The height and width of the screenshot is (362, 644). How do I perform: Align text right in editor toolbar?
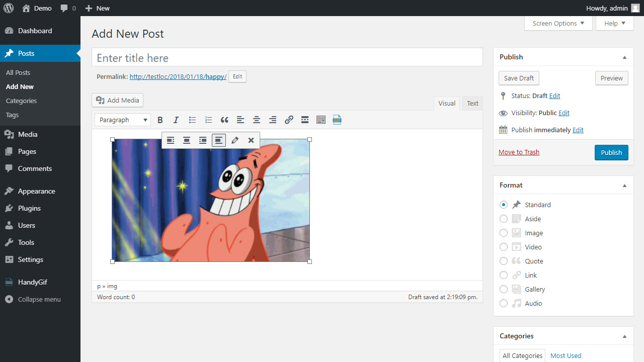click(x=273, y=120)
